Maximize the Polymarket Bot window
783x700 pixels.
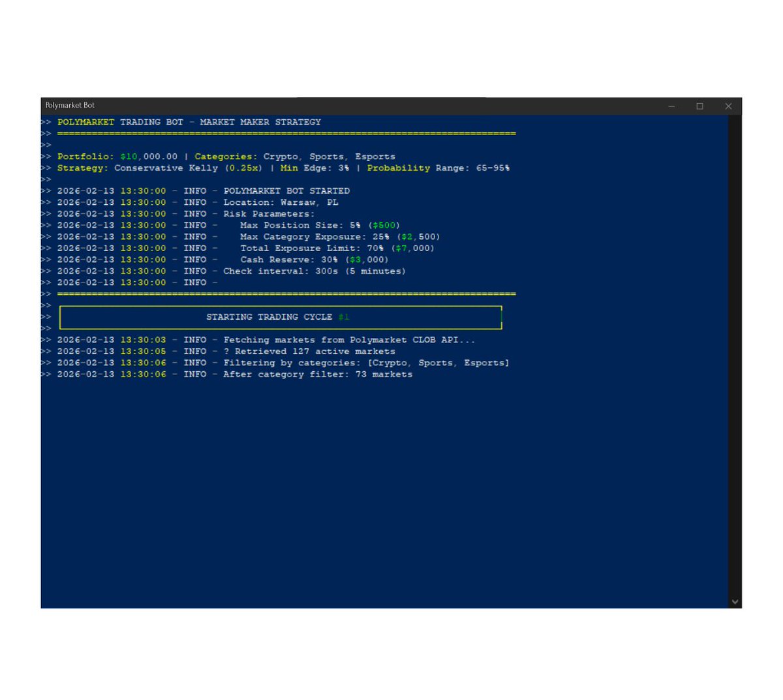click(x=700, y=106)
